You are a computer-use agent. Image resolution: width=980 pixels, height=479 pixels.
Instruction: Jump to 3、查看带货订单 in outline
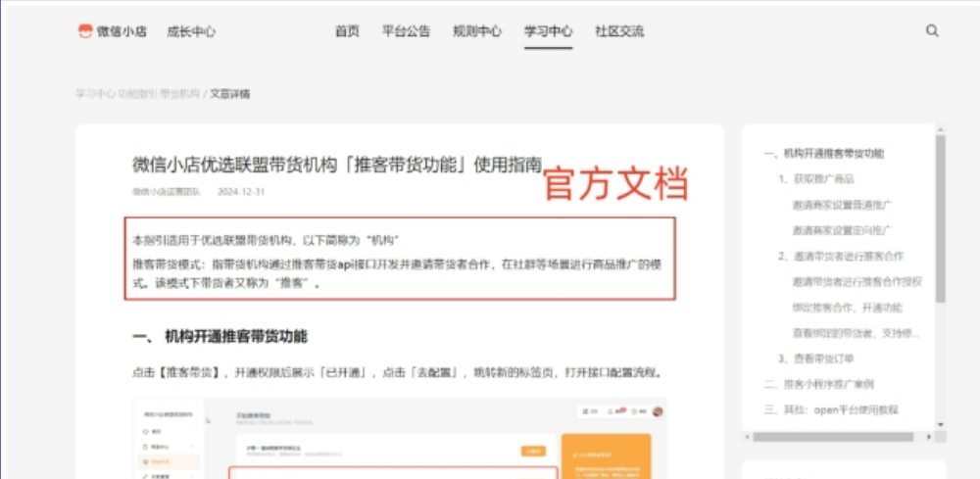coord(816,359)
